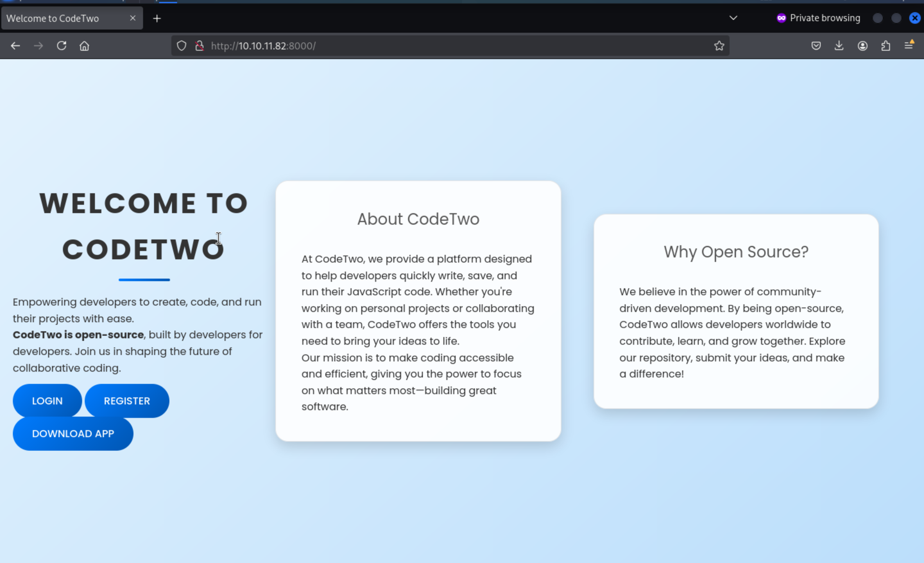
Task: Go back to previous page
Action: 15,46
